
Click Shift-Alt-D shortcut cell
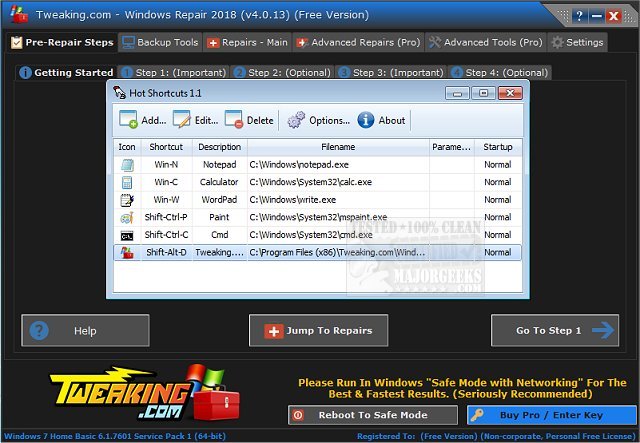(x=166, y=253)
